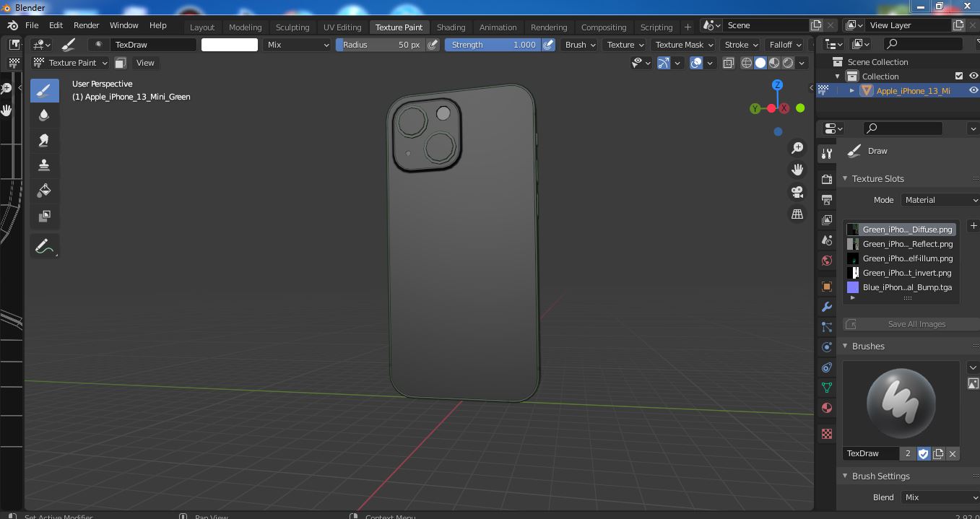
Task: Toggle X-ray display in viewport header
Action: click(x=728, y=63)
